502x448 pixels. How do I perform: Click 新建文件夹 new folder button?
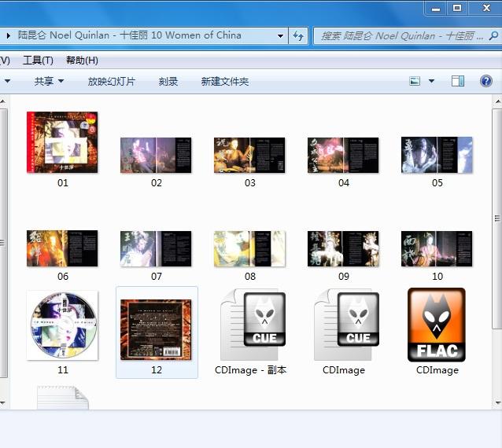coord(225,81)
